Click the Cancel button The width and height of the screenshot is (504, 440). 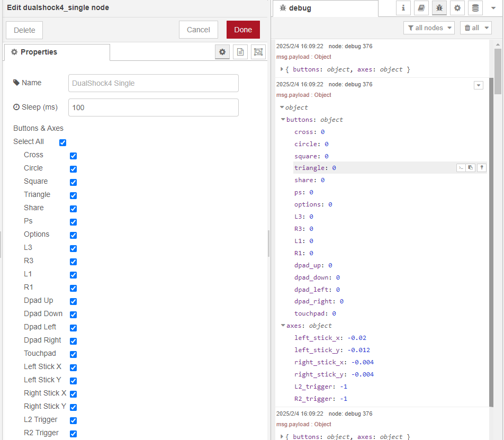199,30
